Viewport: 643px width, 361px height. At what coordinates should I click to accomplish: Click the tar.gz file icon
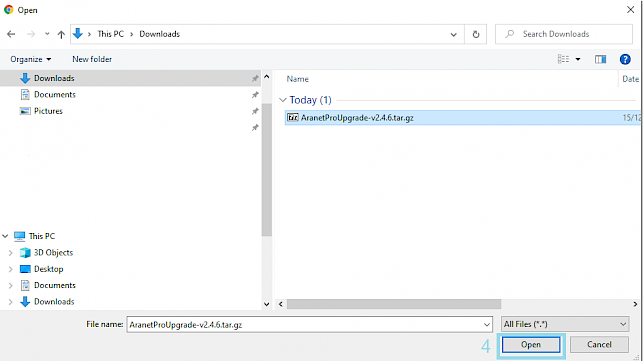[293, 118]
